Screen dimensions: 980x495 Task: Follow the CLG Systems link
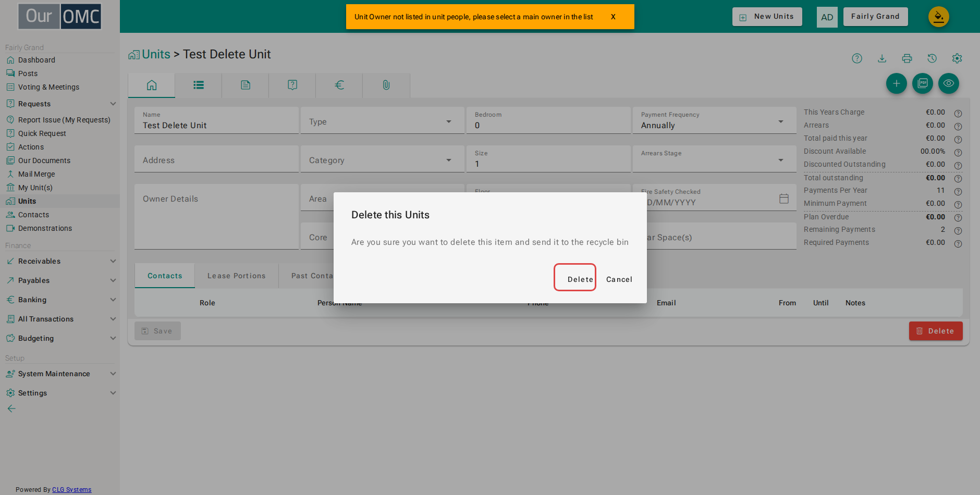[x=72, y=490]
